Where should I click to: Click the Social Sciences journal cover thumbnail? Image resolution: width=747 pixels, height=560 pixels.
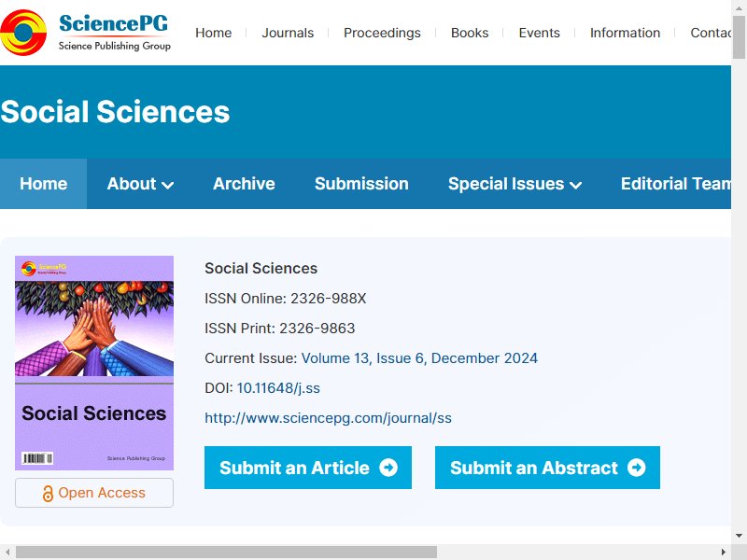coord(94,363)
